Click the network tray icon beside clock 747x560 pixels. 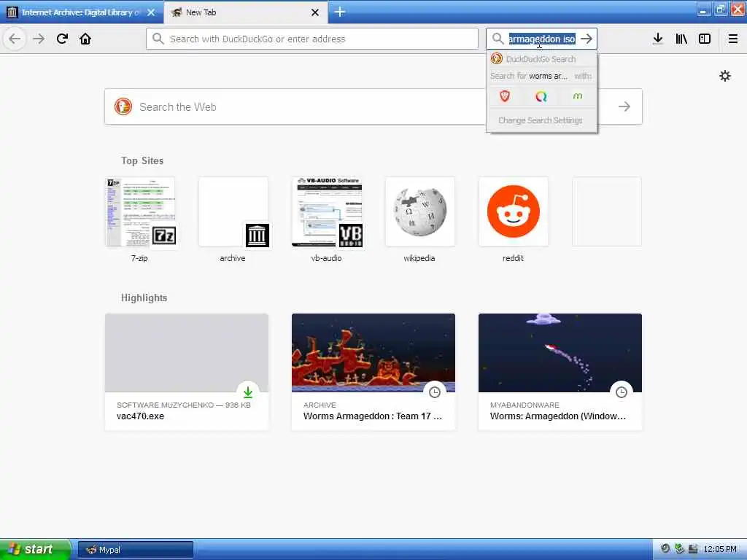tap(693, 549)
